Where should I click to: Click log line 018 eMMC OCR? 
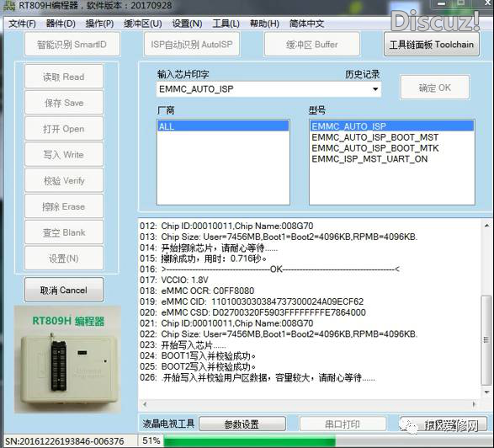click(197, 291)
